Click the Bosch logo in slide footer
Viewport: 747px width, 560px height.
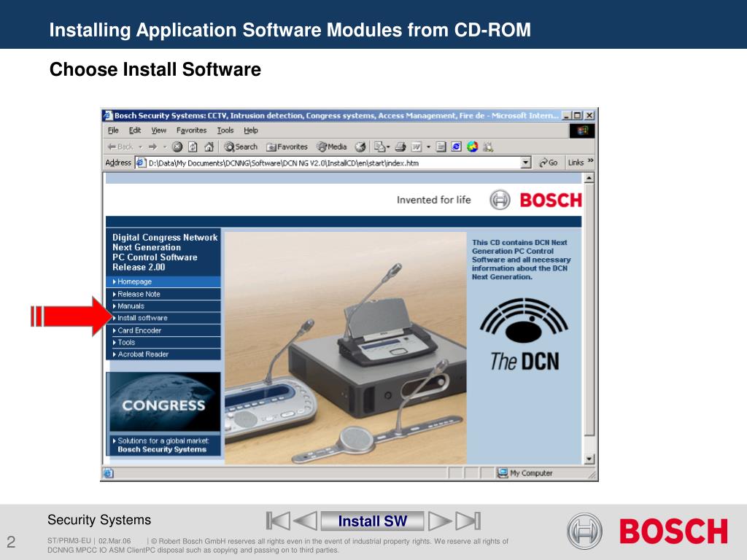648,531
